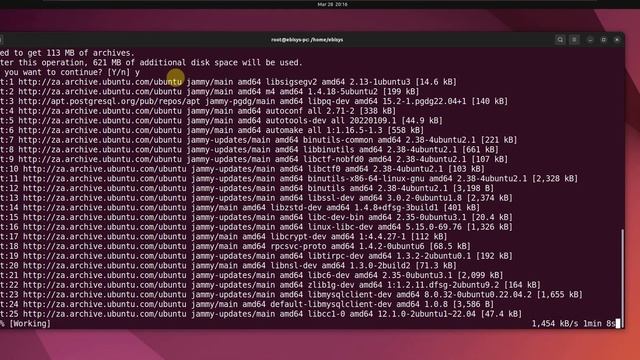640x360 pixels.
Task: Open the terminal hamburger menu
Action: tap(574, 40)
